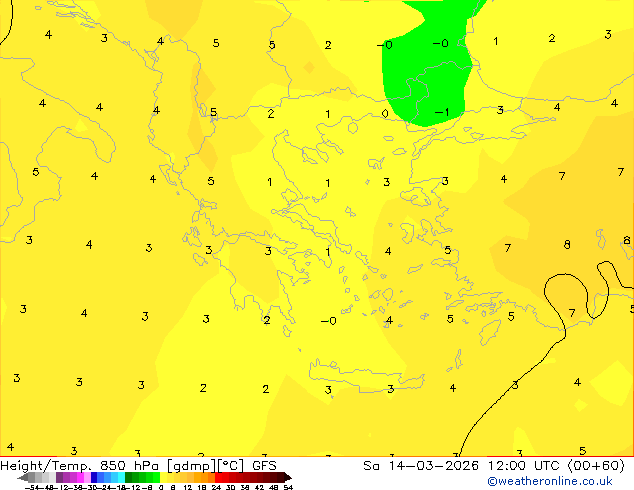Image resolution: width=634 pixels, height=490 pixels.
Task: Click the forecast date 'Sa 14-03-2026 12:00 UTC (00+60)'
Action: click(x=494, y=466)
